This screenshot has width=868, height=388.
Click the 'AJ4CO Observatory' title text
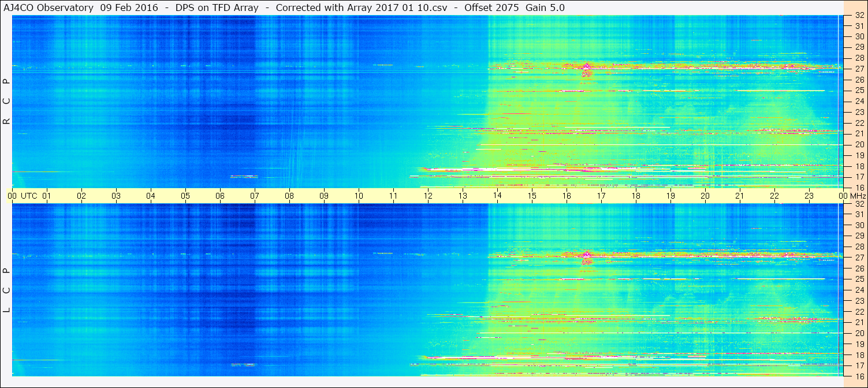(49, 8)
